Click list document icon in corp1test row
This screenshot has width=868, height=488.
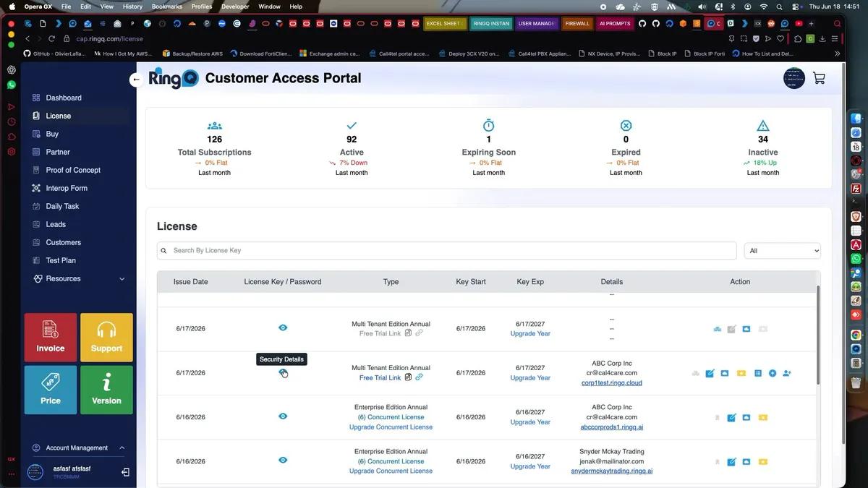(x=758, y=373)
